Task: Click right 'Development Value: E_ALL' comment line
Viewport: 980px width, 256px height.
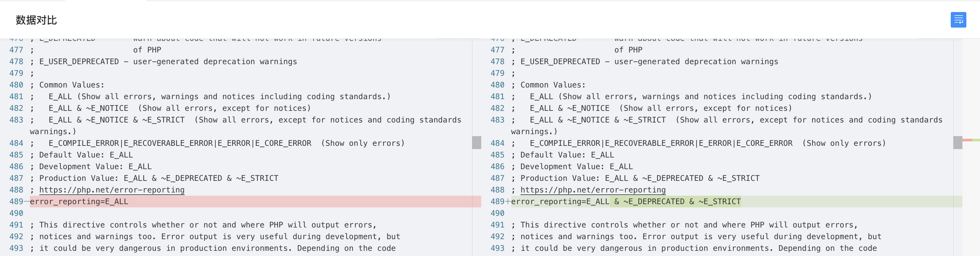Action: coord(576,167)
